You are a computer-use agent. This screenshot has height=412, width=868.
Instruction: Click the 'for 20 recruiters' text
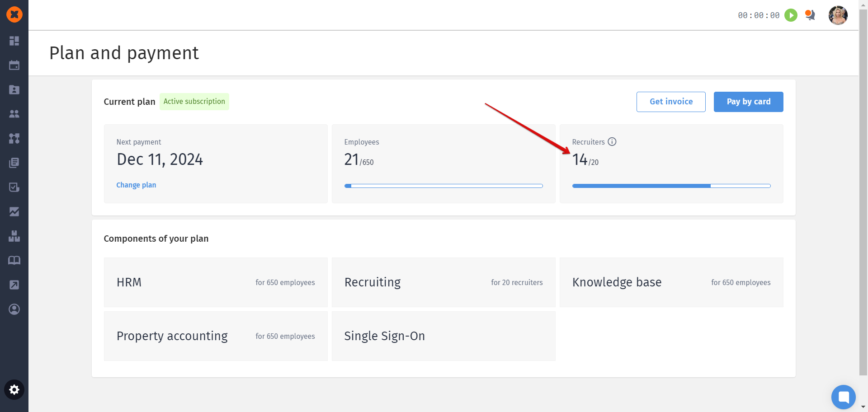[517, 282]
